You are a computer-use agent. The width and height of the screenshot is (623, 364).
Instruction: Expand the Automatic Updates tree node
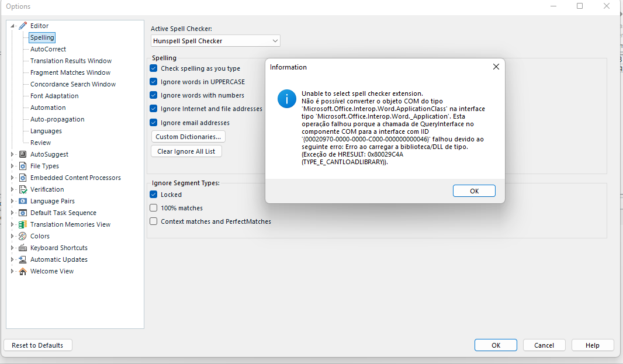point(12,259)
